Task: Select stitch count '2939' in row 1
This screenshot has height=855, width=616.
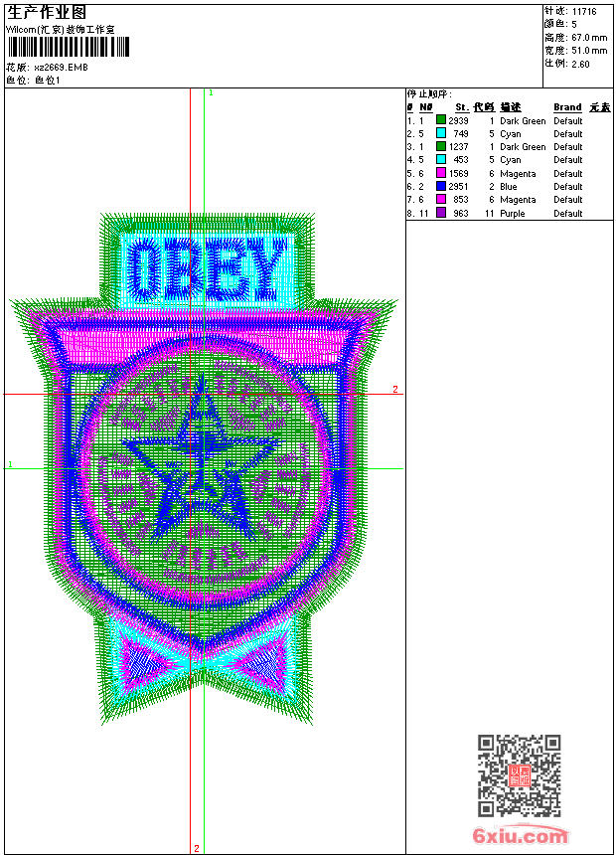Action: pyautogui.click(x=458, y=120)
